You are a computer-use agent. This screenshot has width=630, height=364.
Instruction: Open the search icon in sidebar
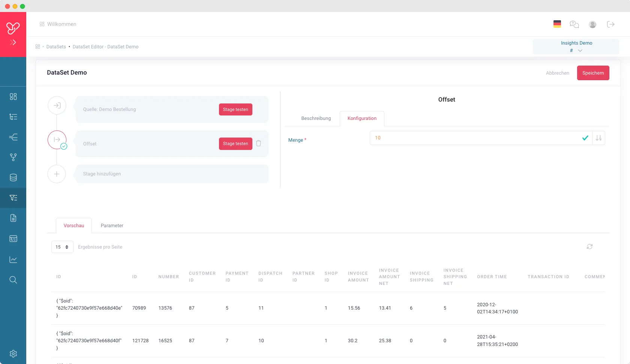(x=13, y=280)
